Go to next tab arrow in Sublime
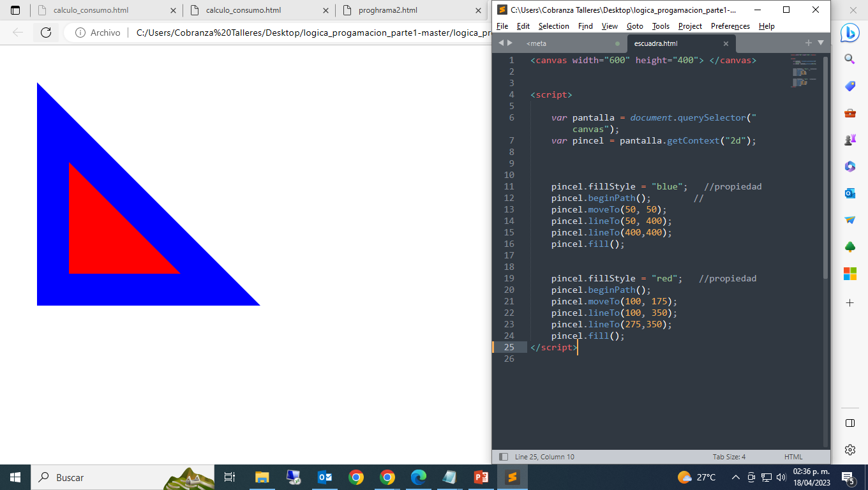This screenshot has height=490, width=868. point(509,43)
